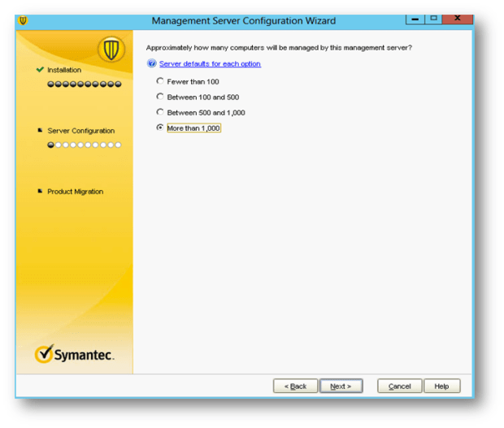
Task: Select 'More than 1,000' radio button
Action: click(160, 128)
